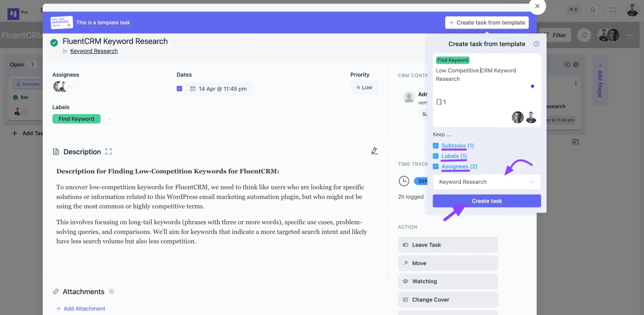The image size is (644, 315).
Task: Click Add Task in Open stage
Action: (x=28, y=133)
